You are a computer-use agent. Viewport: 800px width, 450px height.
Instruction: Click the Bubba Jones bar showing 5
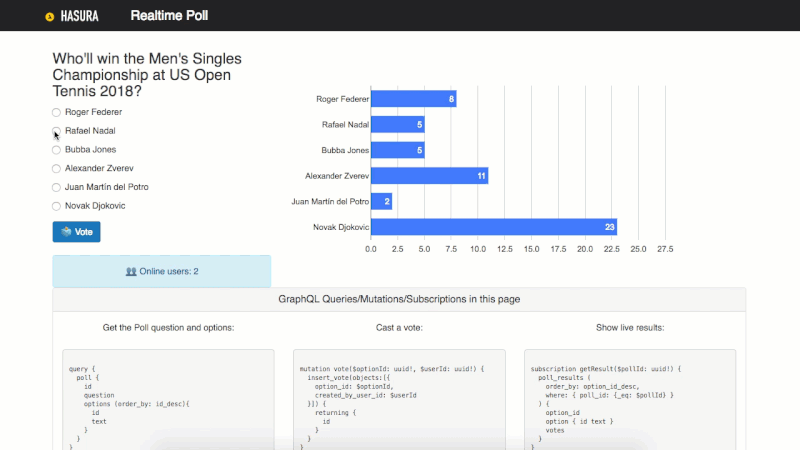click(397, 150)
